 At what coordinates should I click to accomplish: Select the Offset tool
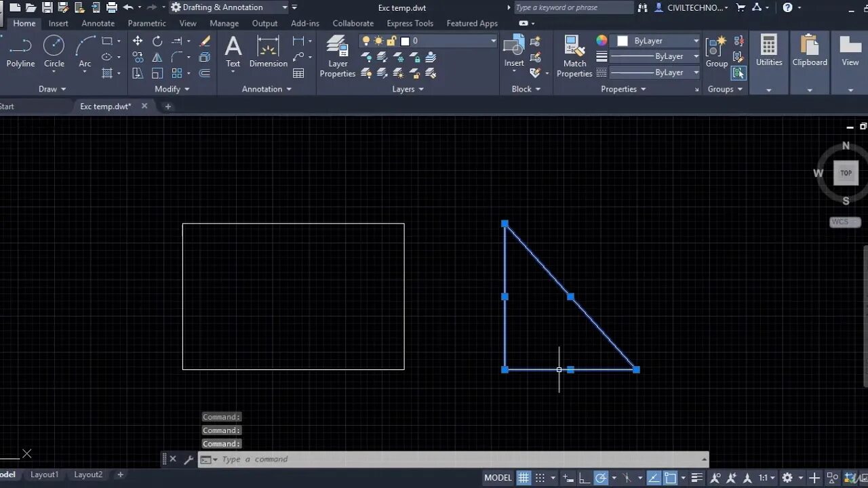tap(205, 73)
